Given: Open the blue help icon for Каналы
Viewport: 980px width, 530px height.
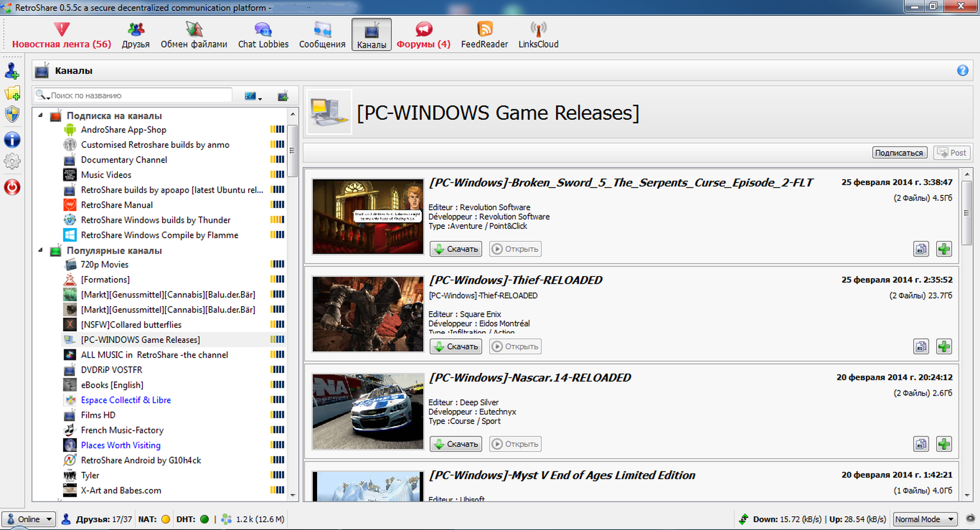Looking at the screenshot, I should click(962, 70).
